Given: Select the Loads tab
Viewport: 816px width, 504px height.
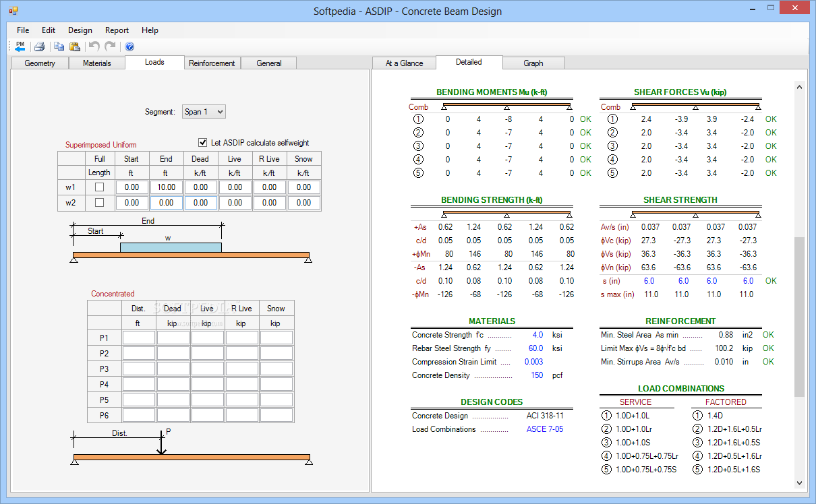Looking at the screenshot, I should click(154, 62).
